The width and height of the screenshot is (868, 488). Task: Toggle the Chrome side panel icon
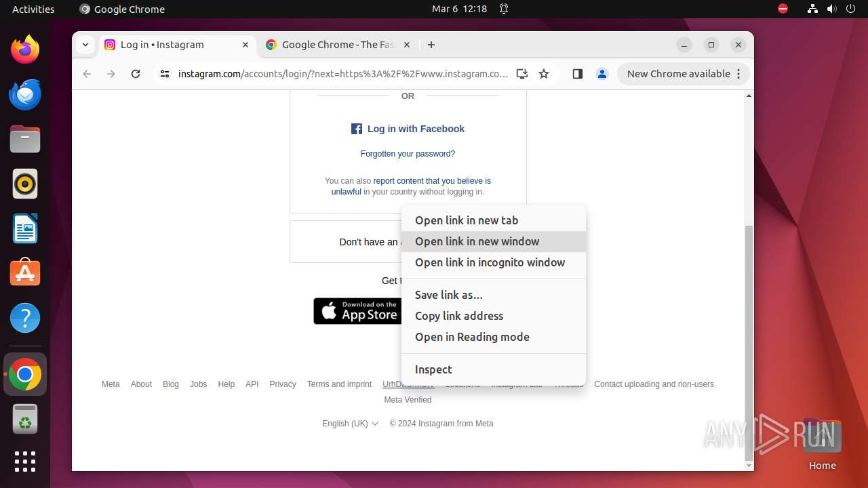tap(578, 74)
